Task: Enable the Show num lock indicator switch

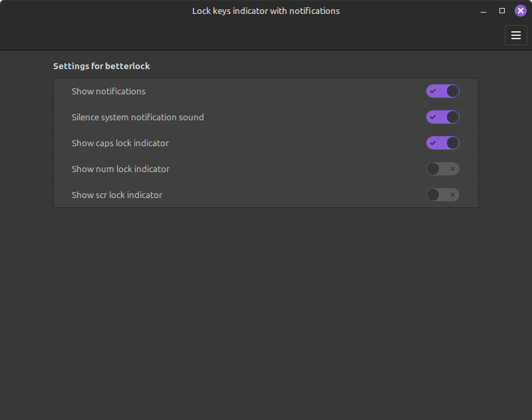Action: tap(443, 169)
